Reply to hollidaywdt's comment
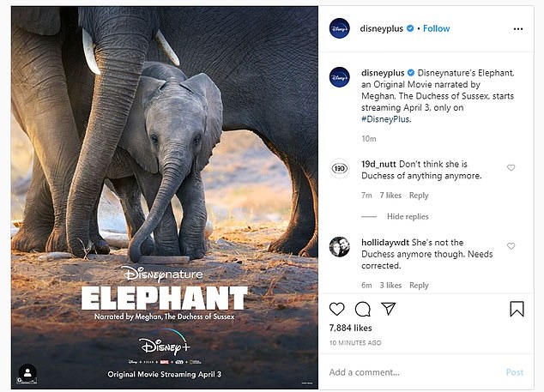 click(419, 286)
